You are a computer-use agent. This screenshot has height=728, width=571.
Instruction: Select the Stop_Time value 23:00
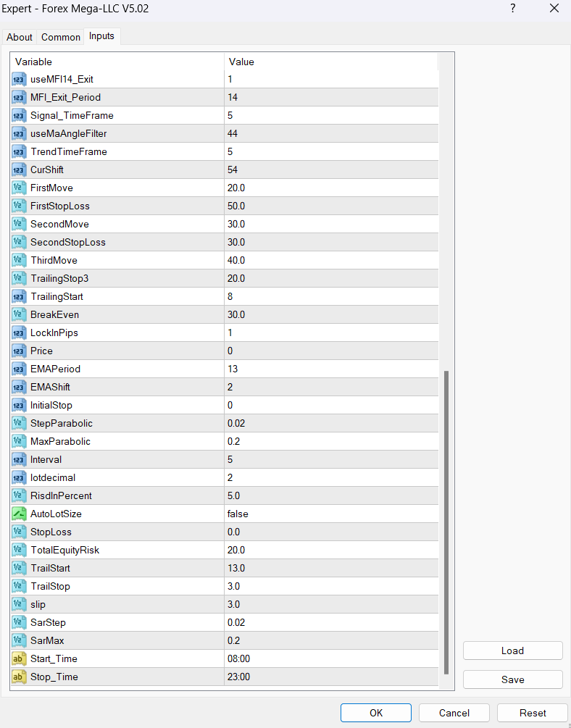(239, 677)
